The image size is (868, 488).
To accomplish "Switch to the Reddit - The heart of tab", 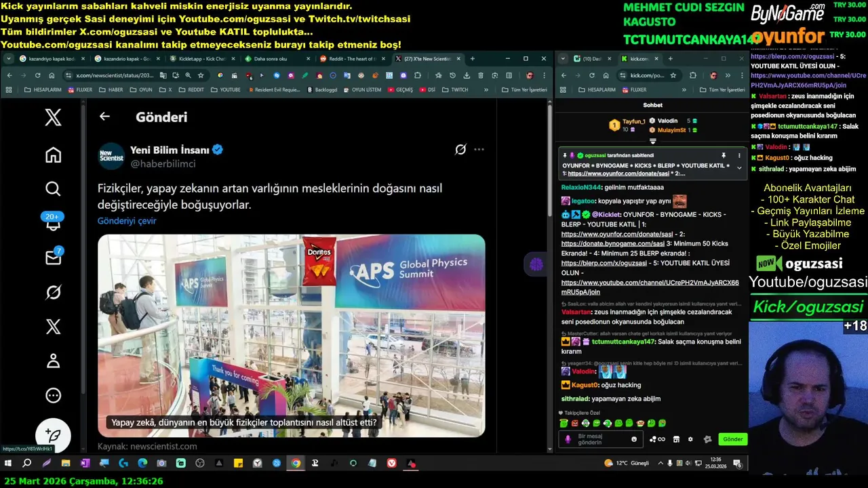I will [352, 59].
